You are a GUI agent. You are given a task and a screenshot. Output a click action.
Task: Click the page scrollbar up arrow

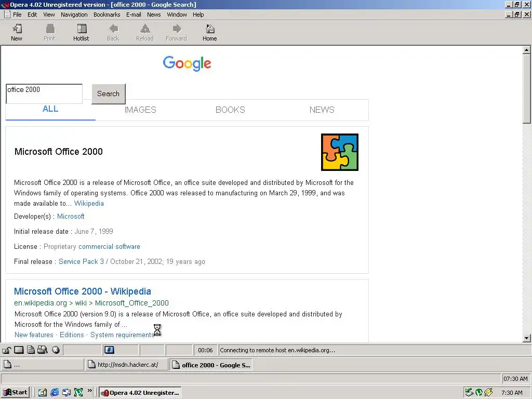click(526, 50)
